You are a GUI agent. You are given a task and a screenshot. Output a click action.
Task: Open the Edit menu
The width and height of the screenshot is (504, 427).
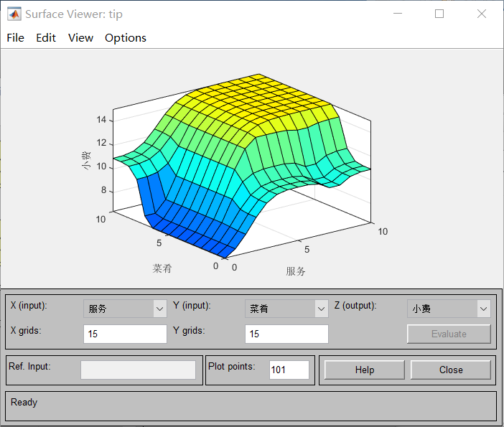pyautogui.click(x=46, y=38)
